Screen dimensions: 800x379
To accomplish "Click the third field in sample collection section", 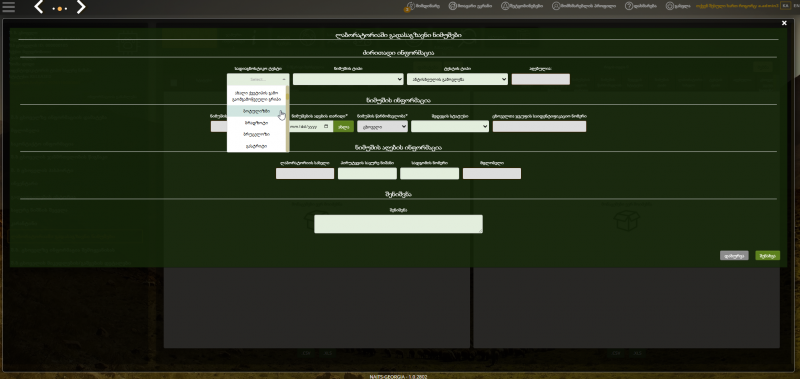I will pyautogui.click(x=429, y=173).
